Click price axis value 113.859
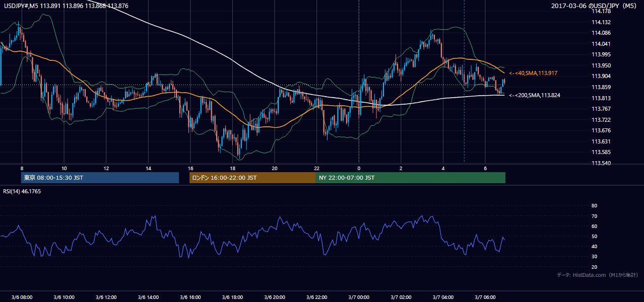This screenshot has height=302, width=644. [x=601, y=88]
